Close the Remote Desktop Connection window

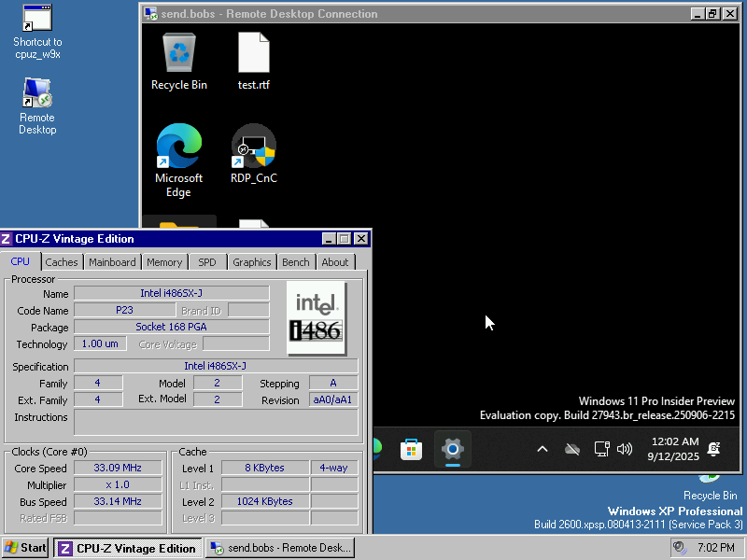click(x=730, y=14)
